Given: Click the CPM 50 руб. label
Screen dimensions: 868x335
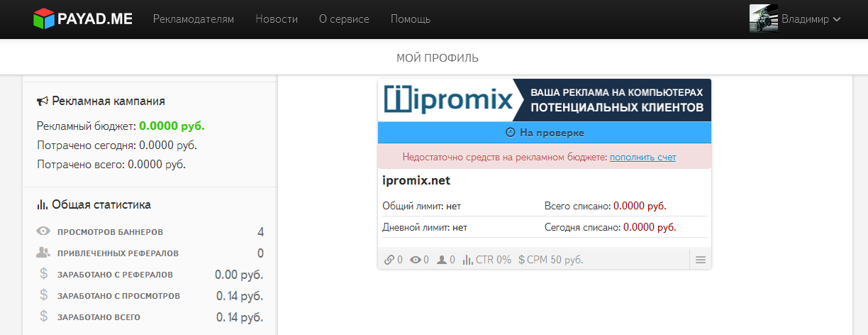Looking at the screenshot, I should (555, 260).
